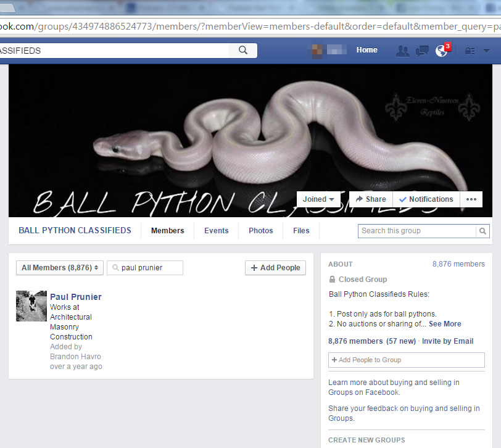The width and height of the screenshot is (501, 448).
Task: Switch to the Events tab
Action: click(x=217, y=231)
